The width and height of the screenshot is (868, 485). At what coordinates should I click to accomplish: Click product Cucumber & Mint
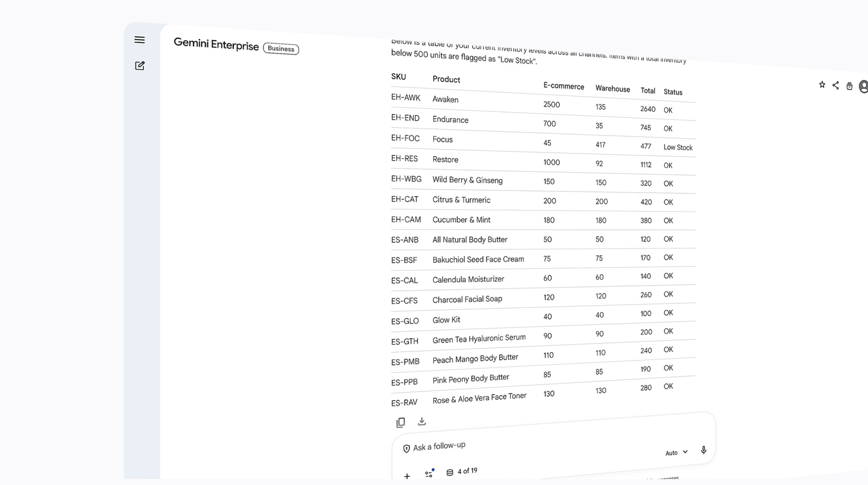coord(461,220)
